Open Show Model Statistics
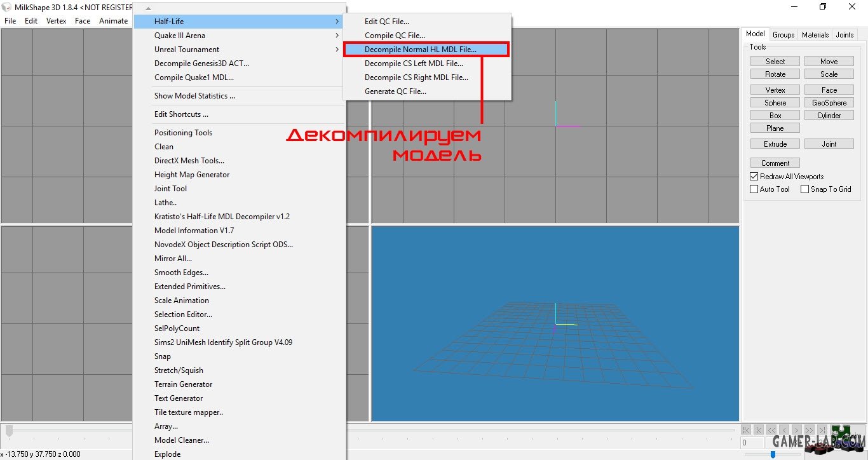Viewport: 868px width, 460px height. pos(240,96)
